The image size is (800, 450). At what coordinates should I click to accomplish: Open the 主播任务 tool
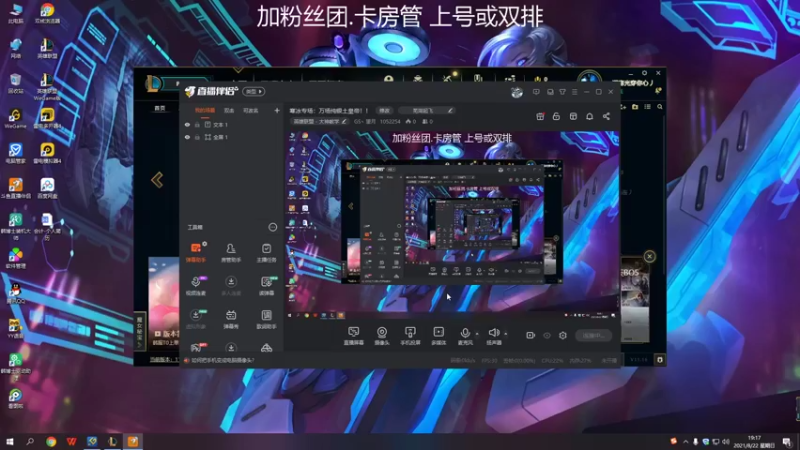click(266, 252)
